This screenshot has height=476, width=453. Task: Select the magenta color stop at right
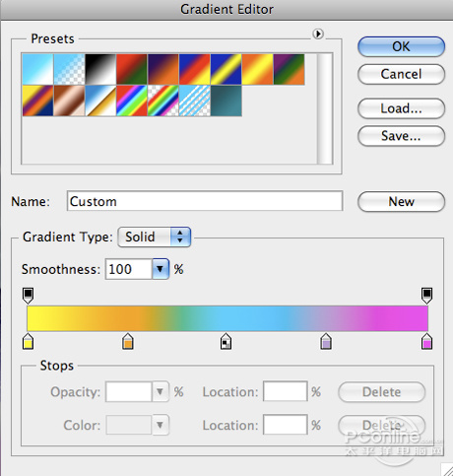(426, 341)
